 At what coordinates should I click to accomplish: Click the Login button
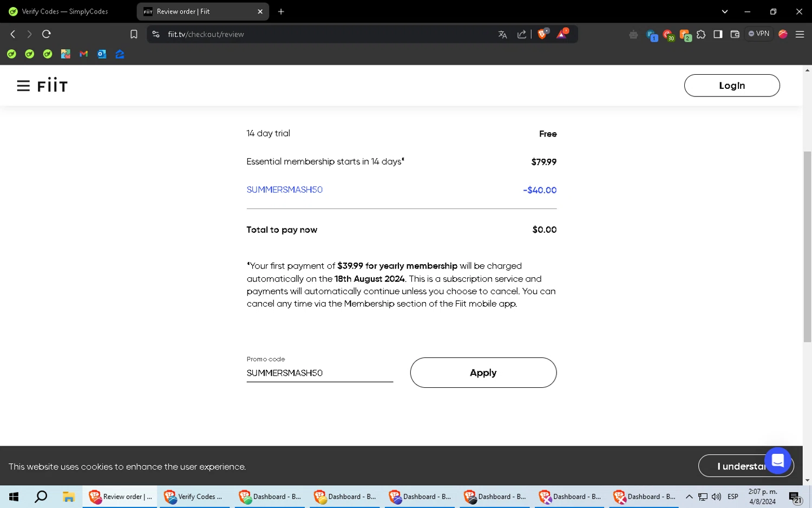[x=732, y=86]
